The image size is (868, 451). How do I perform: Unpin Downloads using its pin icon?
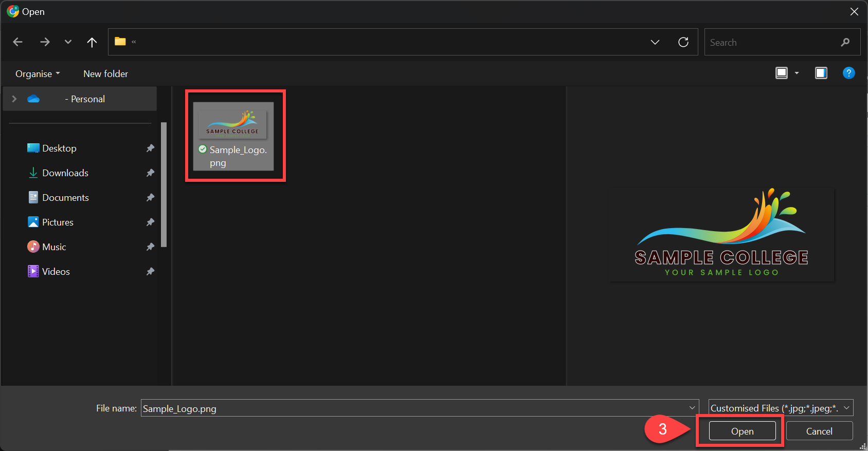coord(150,173)
